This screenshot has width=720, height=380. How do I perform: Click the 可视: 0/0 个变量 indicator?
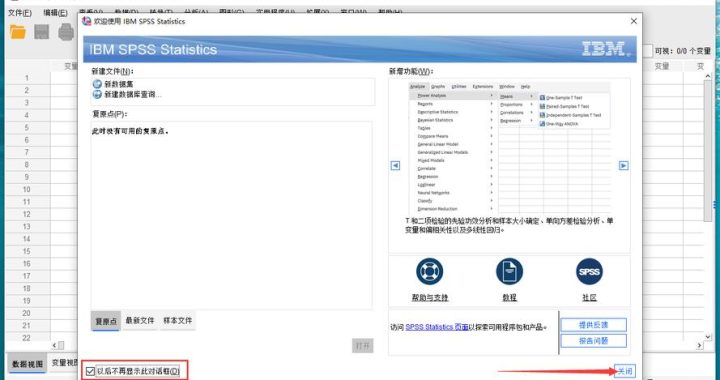(682, 51)
